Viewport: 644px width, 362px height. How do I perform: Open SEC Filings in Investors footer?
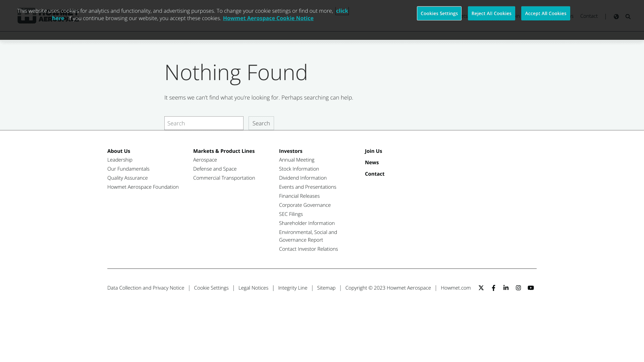[x=291, y=214]
